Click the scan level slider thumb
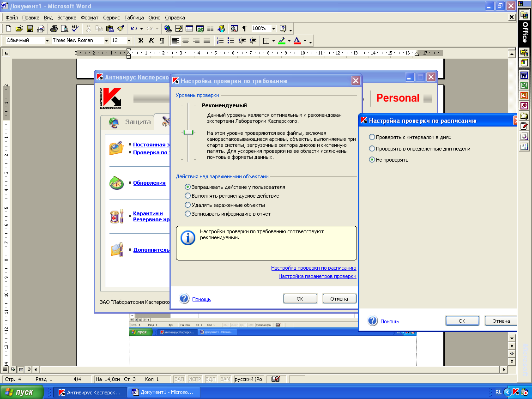Viewport: 532px width, 399px height. click(188, 133)
